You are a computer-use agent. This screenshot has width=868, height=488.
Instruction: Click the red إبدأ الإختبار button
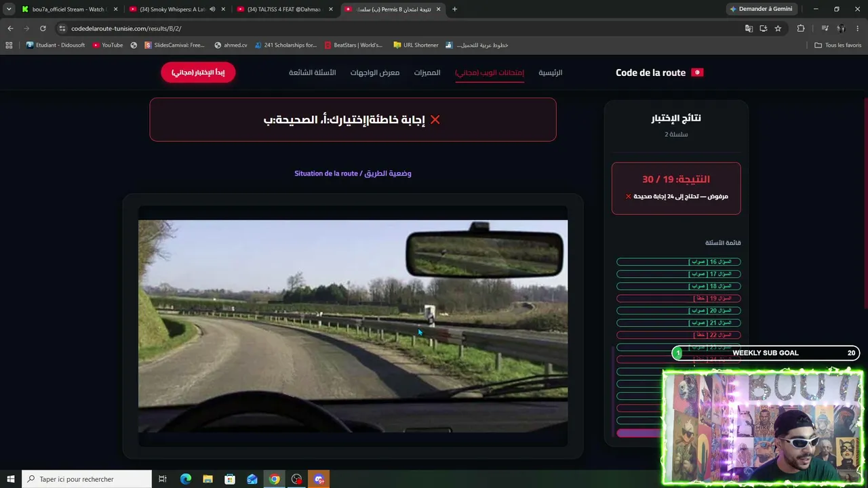click(x=198, y=73)
